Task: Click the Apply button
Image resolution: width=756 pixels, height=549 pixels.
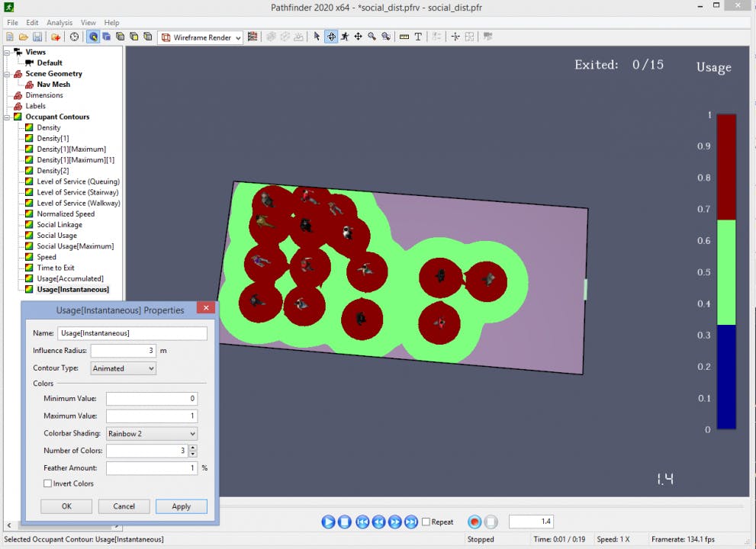Action: coord(181,506)
